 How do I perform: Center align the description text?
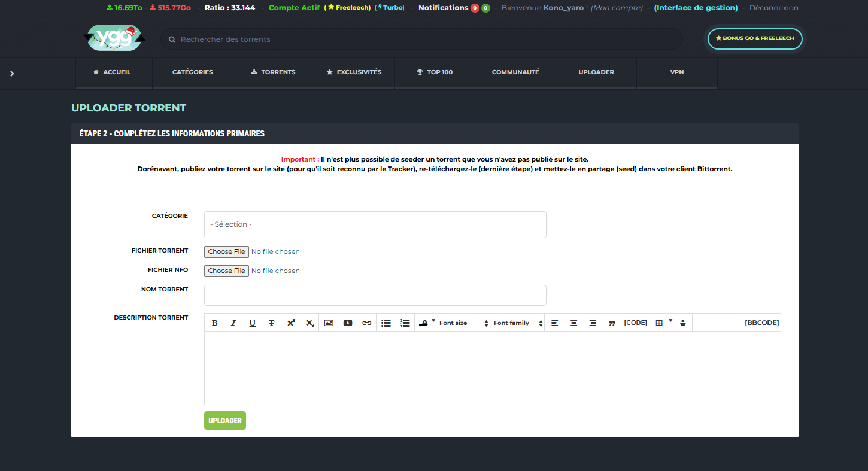[573, 323]
